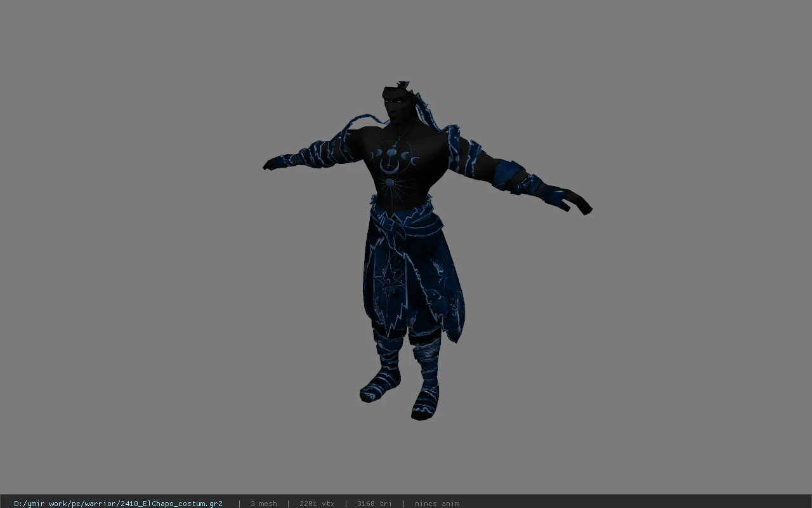Screen dimensions: 812x508
Task: Click the 'nincs anim' animation status
Action: pyautogui.click(x=437, y=504)
